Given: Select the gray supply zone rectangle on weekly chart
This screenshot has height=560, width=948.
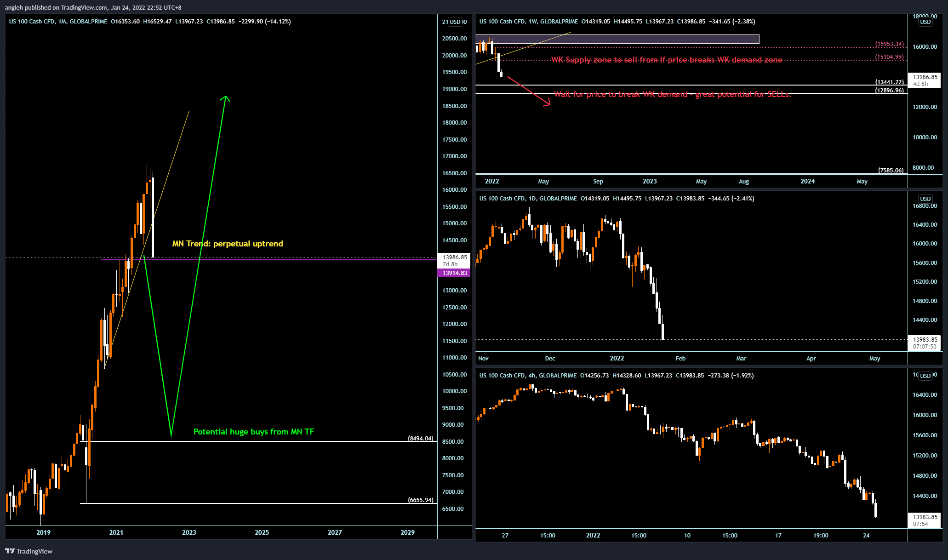Looking at the screenshot, I should click(x=617, y=39).
